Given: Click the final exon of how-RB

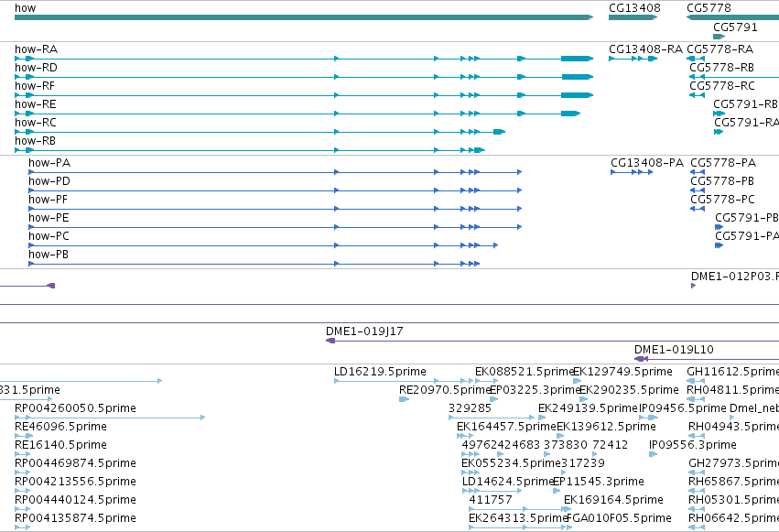Looking at the screenshot, I should 480,150.
